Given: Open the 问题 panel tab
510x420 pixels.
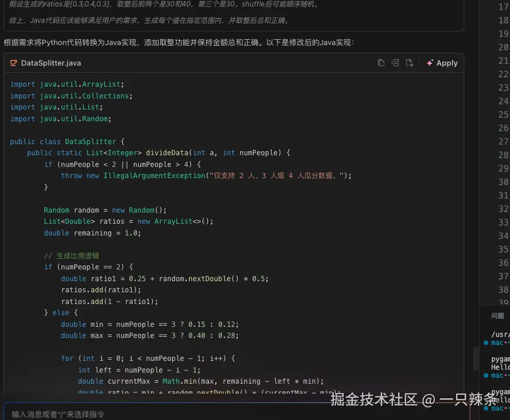Looking at the screenshot, I should pos(497,315).
